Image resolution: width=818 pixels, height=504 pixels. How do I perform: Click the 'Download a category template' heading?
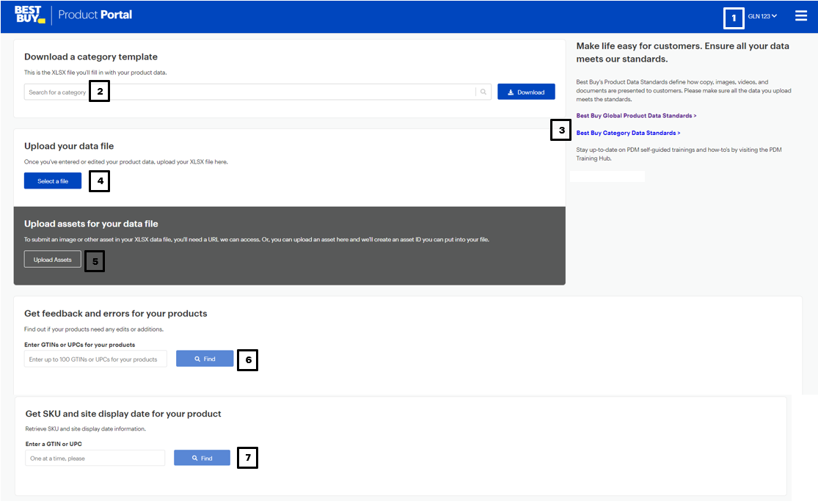(x=91, y=57)
